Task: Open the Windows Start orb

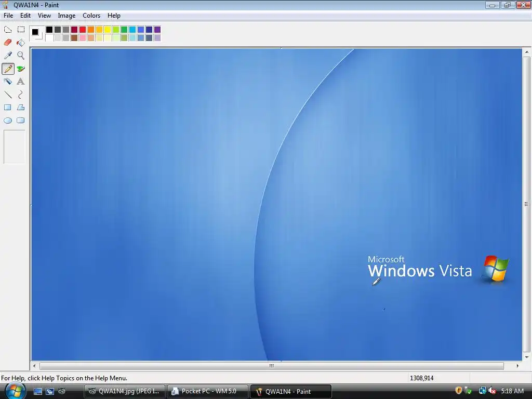Action: pos(15,391)
